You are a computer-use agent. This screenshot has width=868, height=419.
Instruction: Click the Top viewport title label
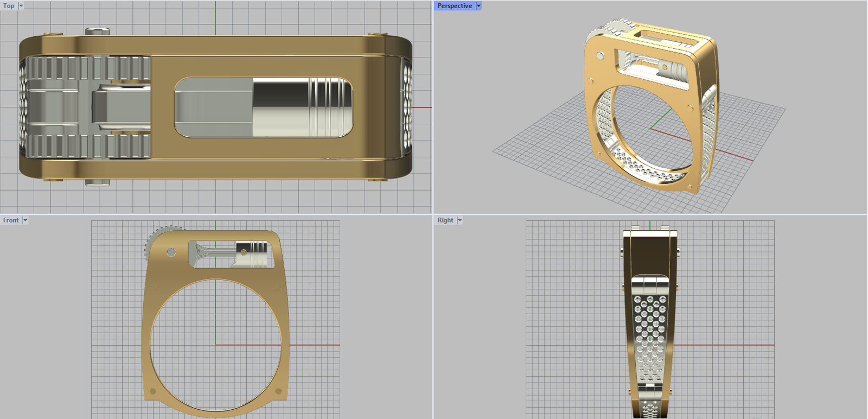[9, 6]
